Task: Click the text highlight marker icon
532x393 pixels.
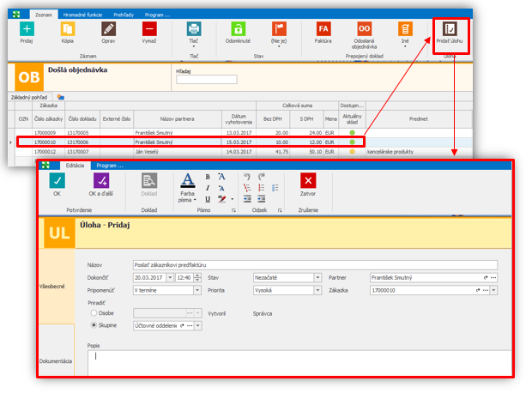Action: (x=222, y=199)
